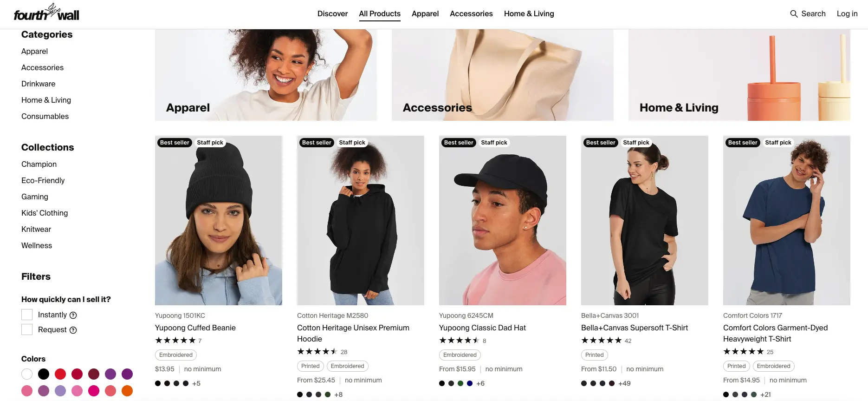868x401 pixels.
Task: Expand the +21 colors on Comfort Colors T-Shirt
Action: (x=766, y=394)
